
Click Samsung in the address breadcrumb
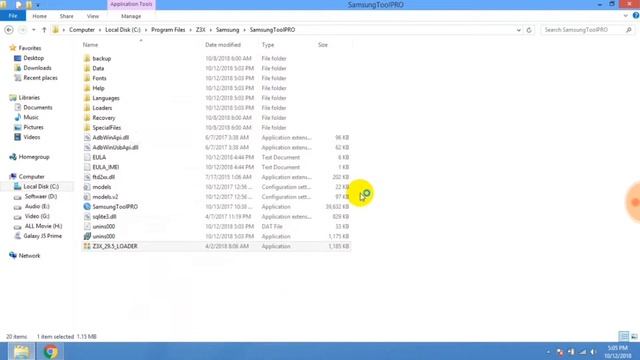click(x=227, y=30)
